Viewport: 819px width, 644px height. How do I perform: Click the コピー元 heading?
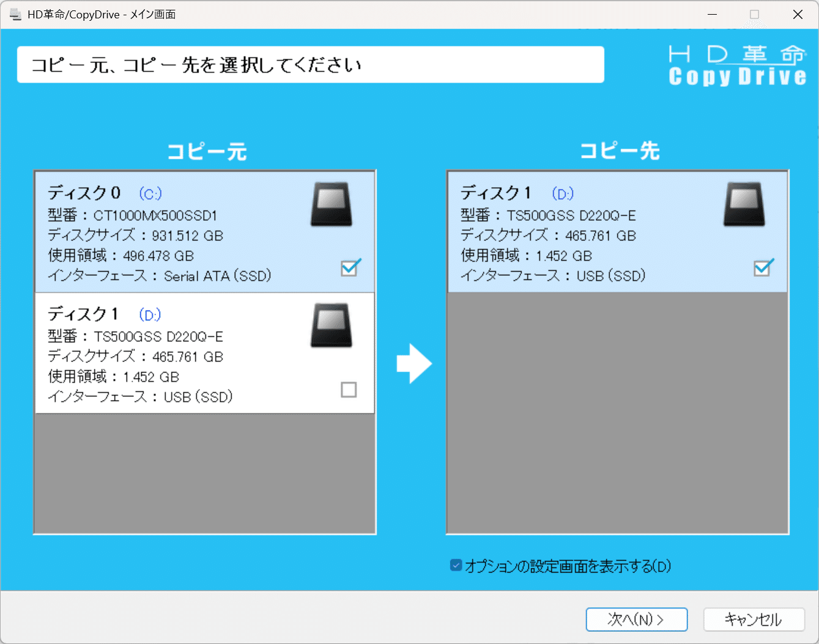coord(206,150)
